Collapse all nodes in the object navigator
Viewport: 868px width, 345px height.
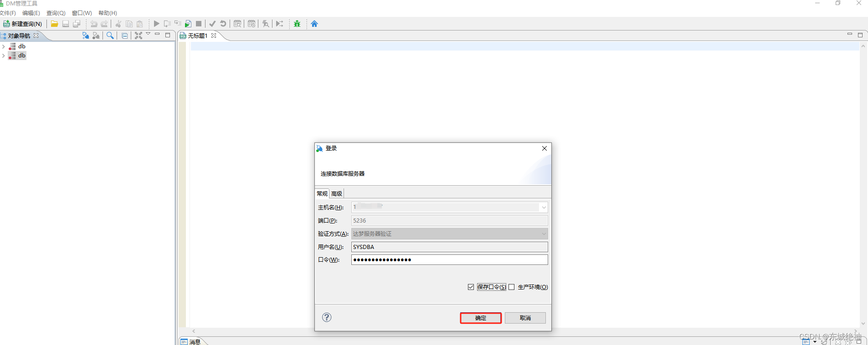[x=124, y=36]
